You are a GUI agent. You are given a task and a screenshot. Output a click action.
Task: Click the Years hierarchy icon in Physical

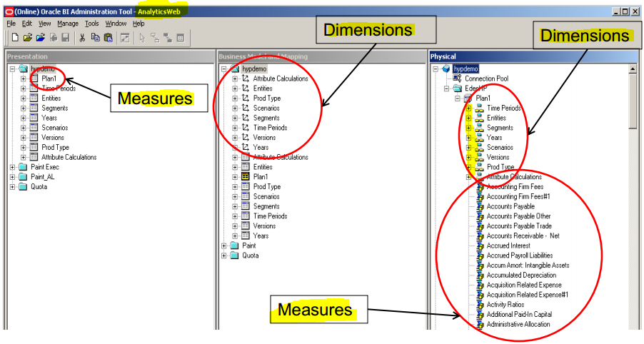point(479,138)
